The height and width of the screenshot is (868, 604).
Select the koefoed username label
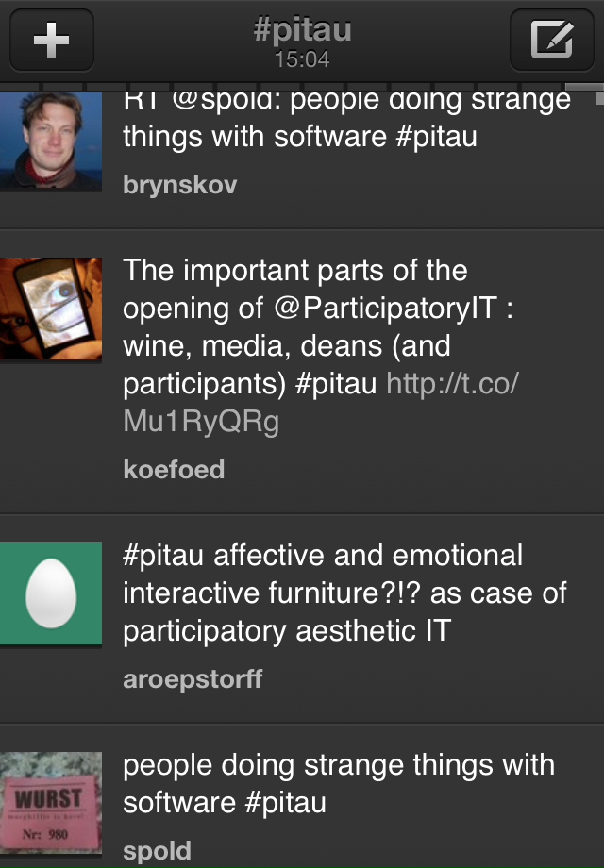(x=174, y=469)
